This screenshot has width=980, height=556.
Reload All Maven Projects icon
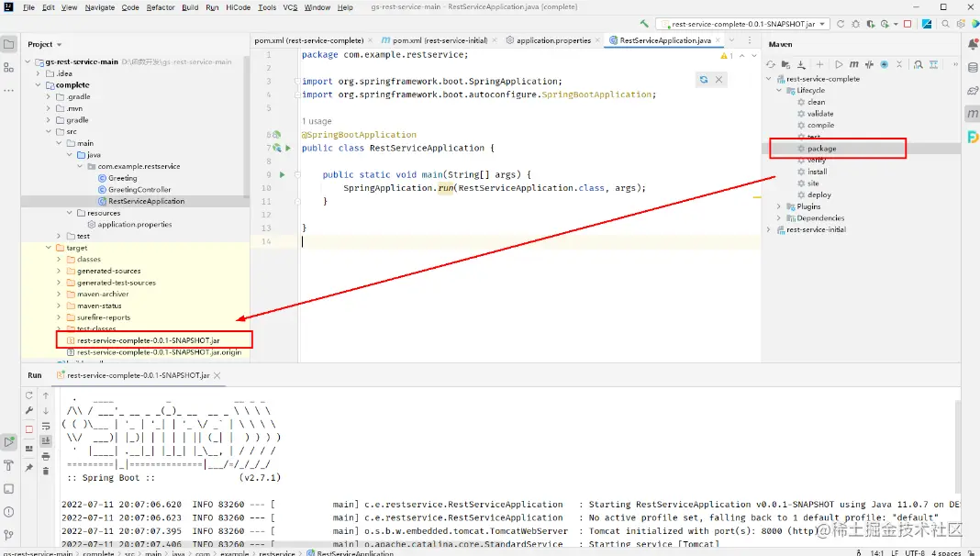click(x=771, y=64)
